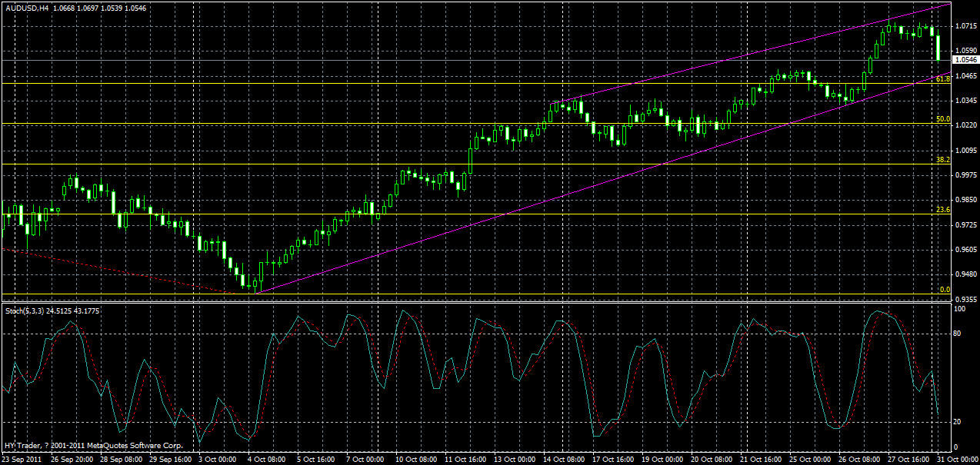Viewport: 980px width, 465px height.
Task: Click the 38.2 Fibonacci level label
Action: pyautogui.click(x=942, y=160)
